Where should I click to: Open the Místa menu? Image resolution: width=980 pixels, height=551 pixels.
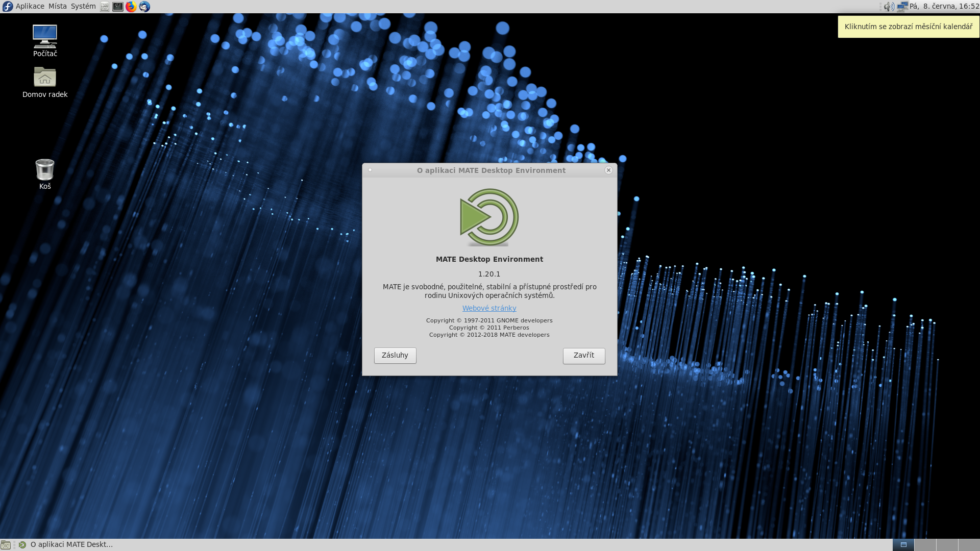pyautogui.click(x=57, y=7)
